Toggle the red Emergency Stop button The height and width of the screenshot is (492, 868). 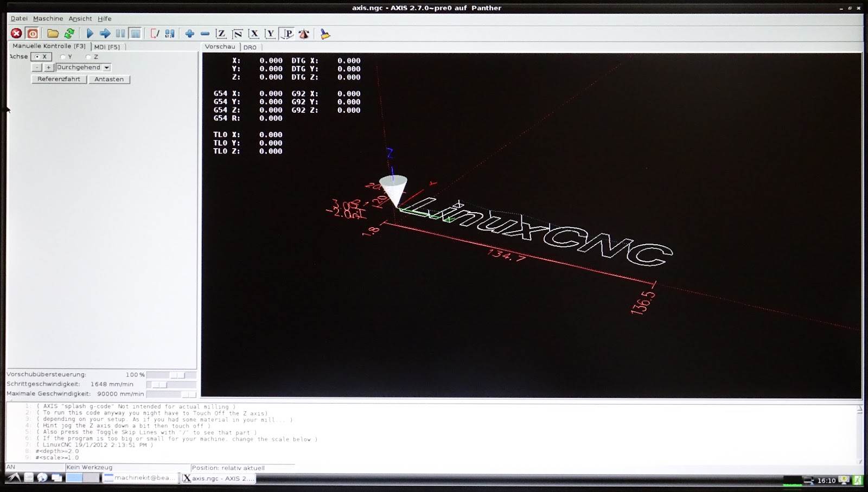click(x=16, y=34)
